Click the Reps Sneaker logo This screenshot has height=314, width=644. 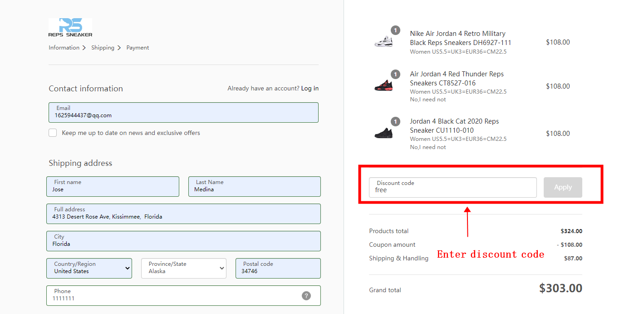click(x=70, y=28)
